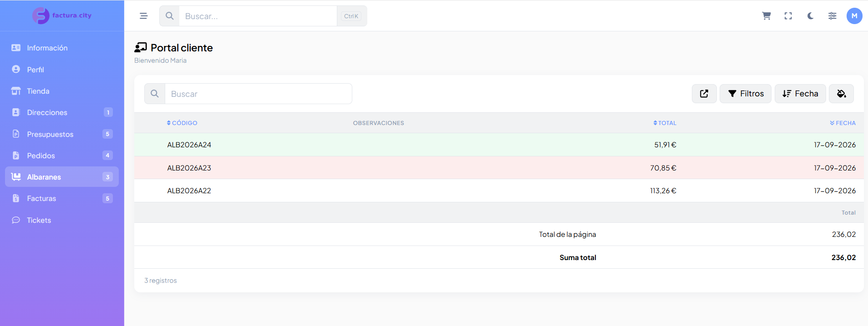This screenshot has width=868, height=326.
Task: Enter fullscreen mode via the expand icon
Action: point(788,16)
